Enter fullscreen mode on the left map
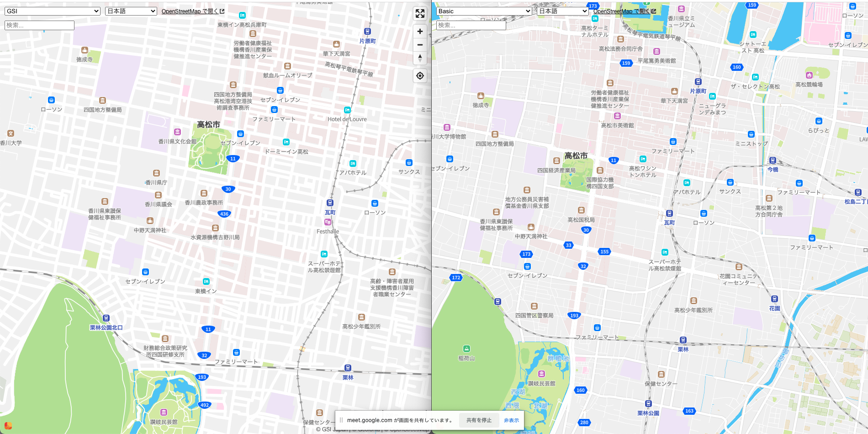The width and height of the screenshot is (868, 434). tap(420, 13)
